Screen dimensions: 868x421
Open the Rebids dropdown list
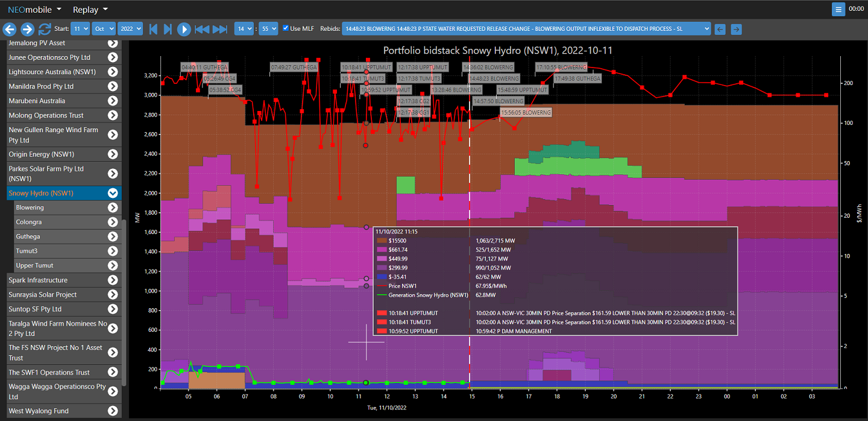pyautogui.click(x=526, y=29)
